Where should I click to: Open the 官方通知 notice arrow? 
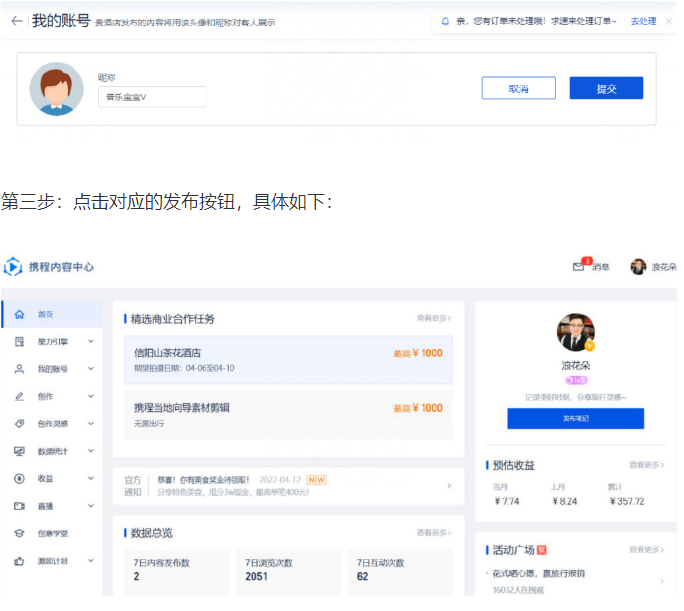click(x=449, y=486)
